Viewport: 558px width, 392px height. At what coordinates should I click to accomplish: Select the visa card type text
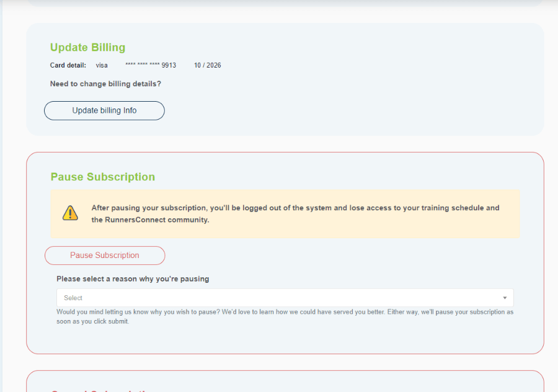(102, 65)
